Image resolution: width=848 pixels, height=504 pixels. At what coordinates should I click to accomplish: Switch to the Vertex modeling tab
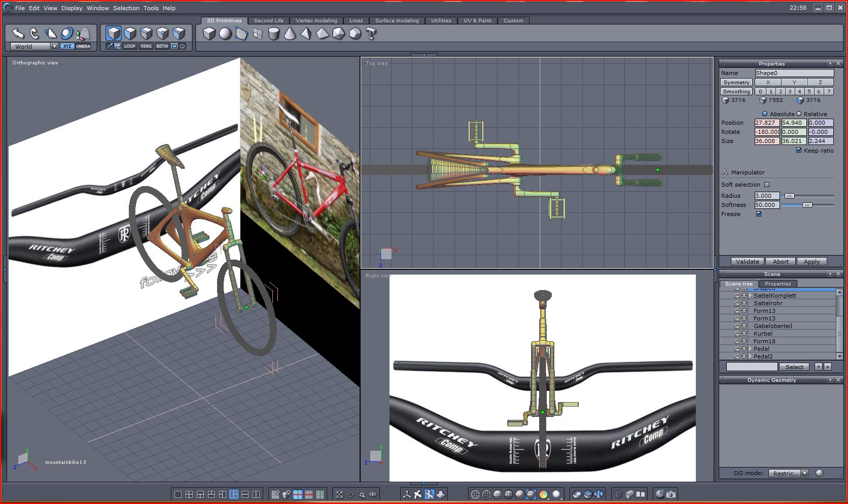click(316, 21)
